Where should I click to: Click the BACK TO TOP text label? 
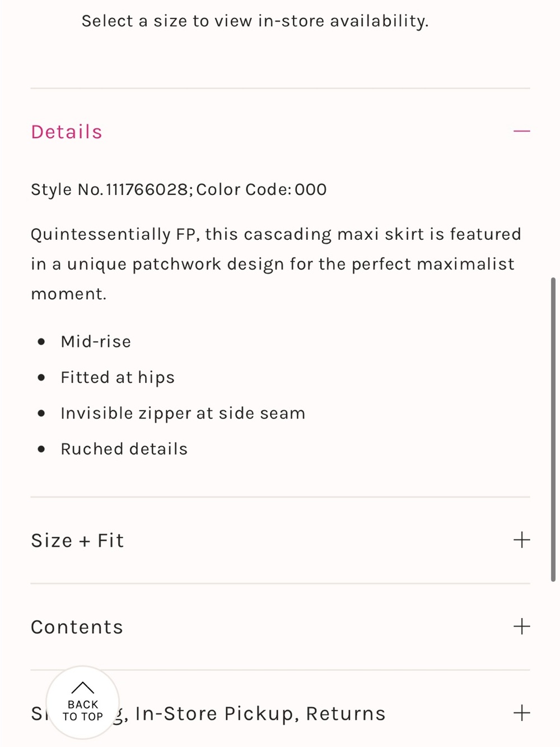[83, 711]
